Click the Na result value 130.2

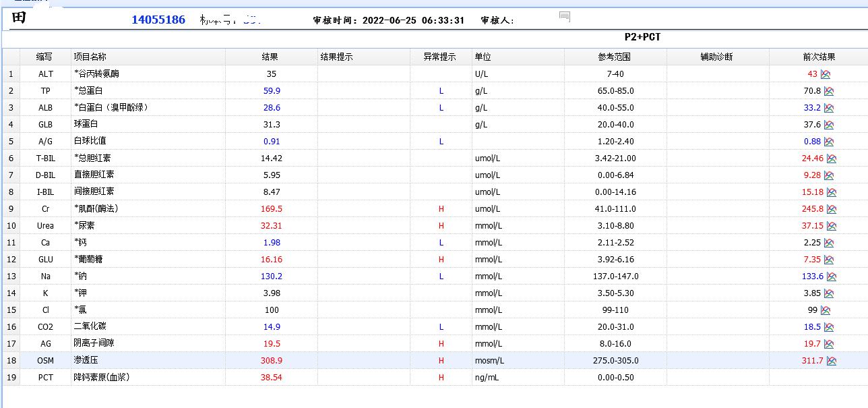pos(272,276)
